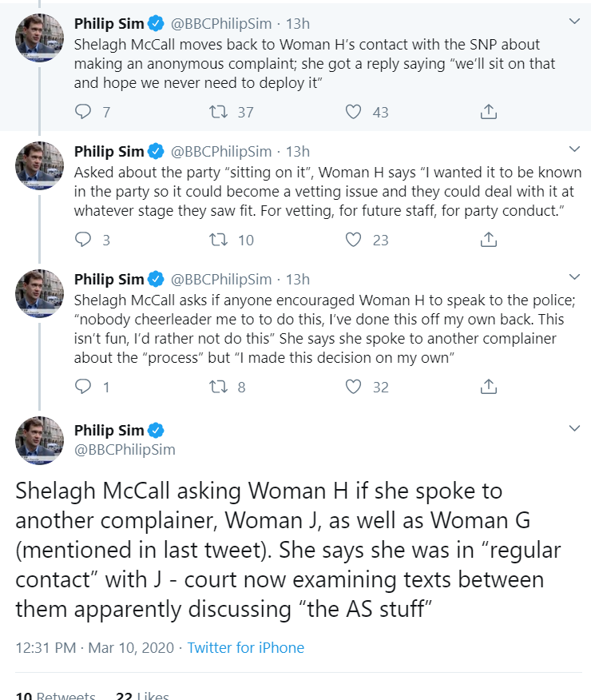
Task: Expand more options on the second tweet
Action: tap(574, 149)
